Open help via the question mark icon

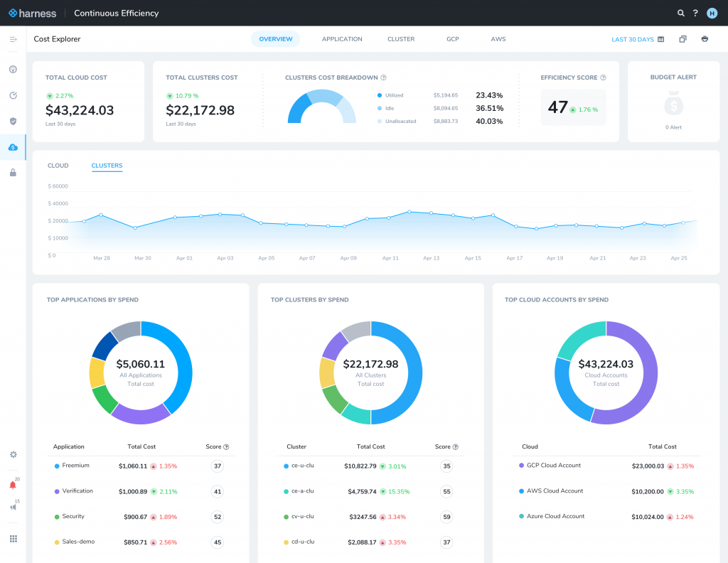695,12
